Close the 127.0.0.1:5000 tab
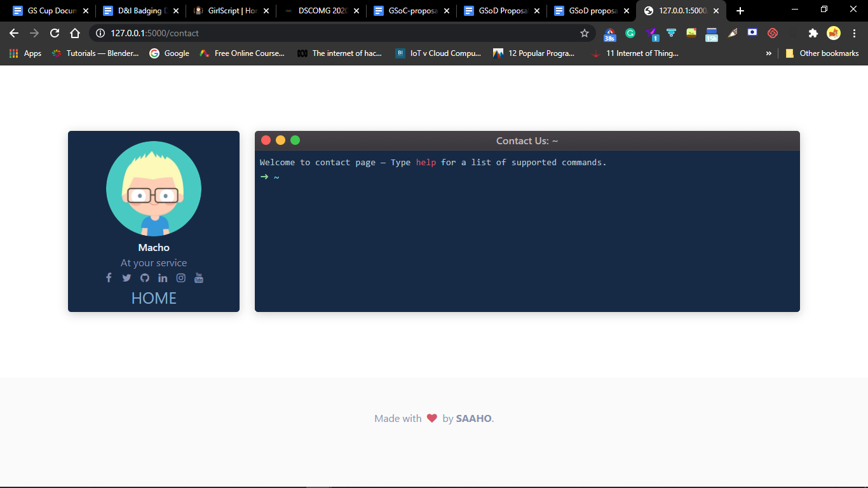This screenshot has height=488, width=868. pyautogui.click(x=716, y=11)
